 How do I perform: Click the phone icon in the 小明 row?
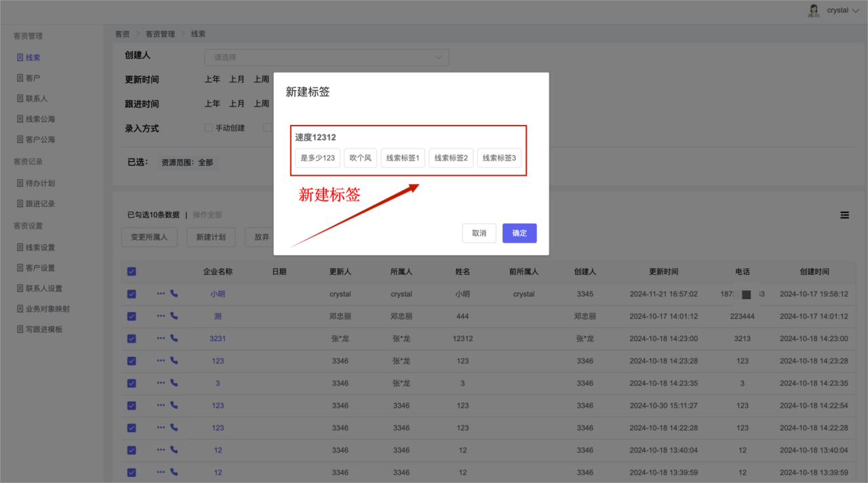point(174,294)
